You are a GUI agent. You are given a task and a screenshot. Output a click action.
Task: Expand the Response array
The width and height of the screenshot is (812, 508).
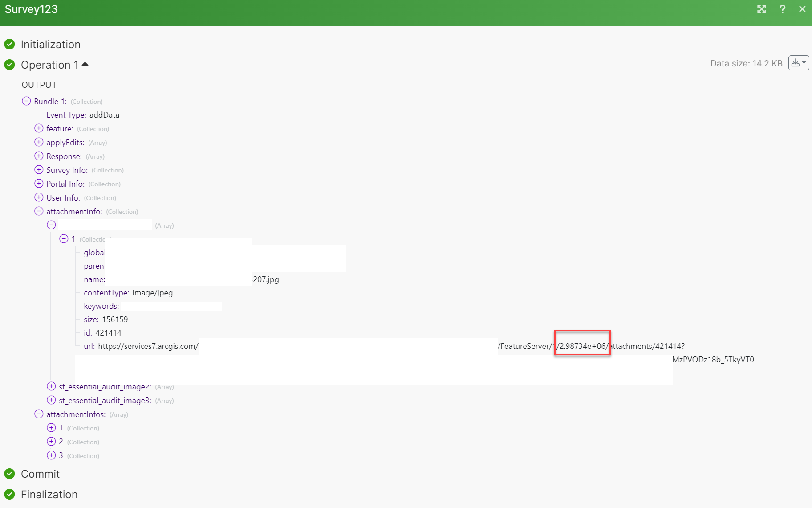38,156
